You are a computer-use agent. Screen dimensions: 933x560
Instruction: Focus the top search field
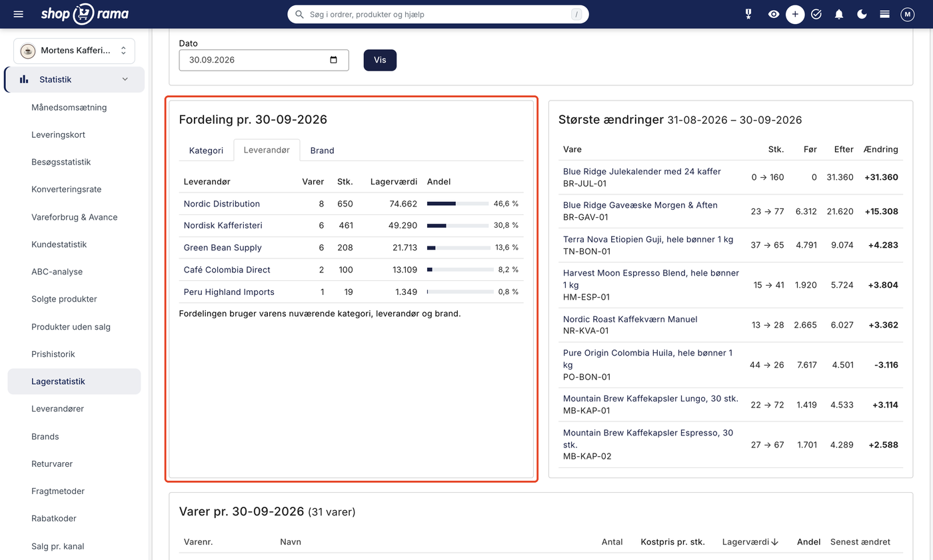coord(438,14)
